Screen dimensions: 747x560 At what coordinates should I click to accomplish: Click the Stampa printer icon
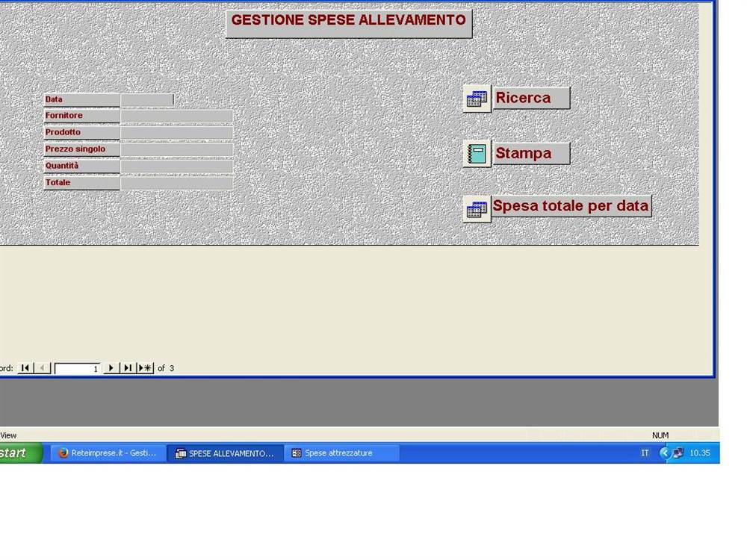coord(476,152)
